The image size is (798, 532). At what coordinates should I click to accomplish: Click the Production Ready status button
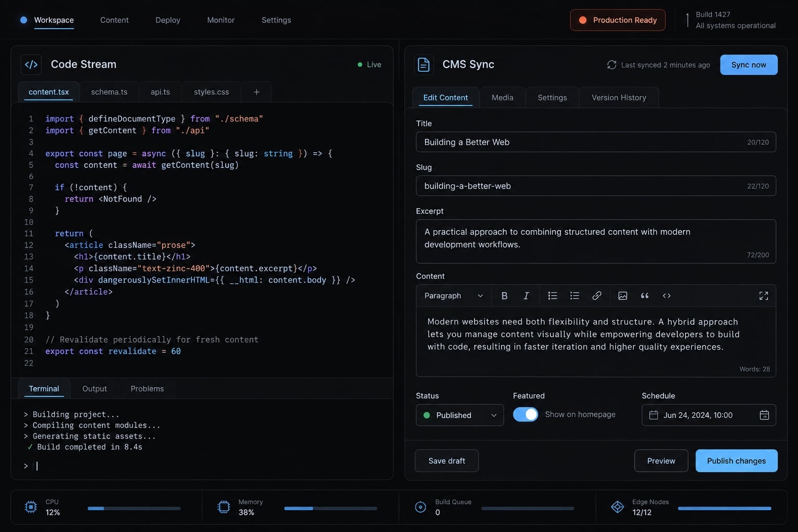(x=618, y=20)
